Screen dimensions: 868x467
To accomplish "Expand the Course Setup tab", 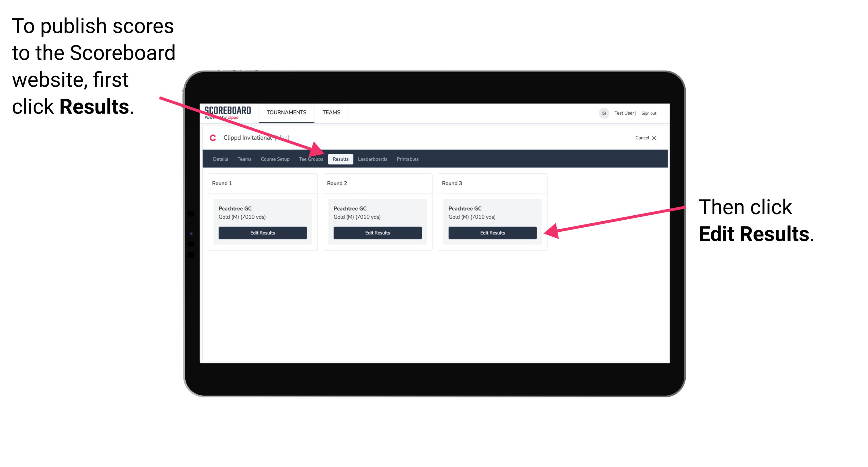I will (274, 159).
